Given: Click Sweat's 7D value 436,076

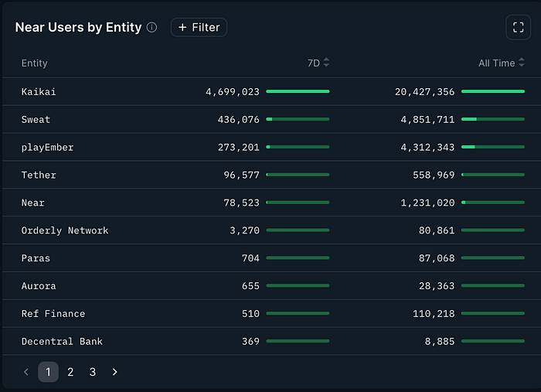Looking at the screenshot, I should (x=238, y=119).
